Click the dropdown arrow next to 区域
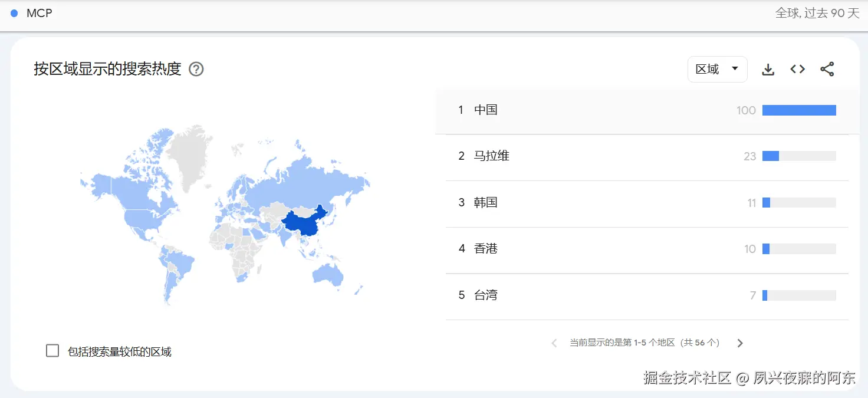868x398 pixels. point(735,69)
